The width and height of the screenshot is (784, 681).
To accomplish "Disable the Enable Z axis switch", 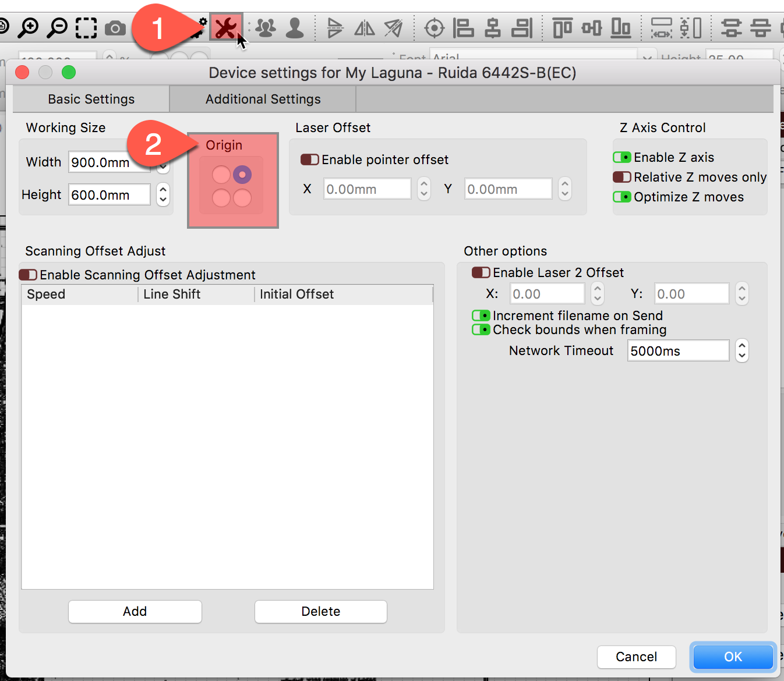I will (x=622, y=157).
